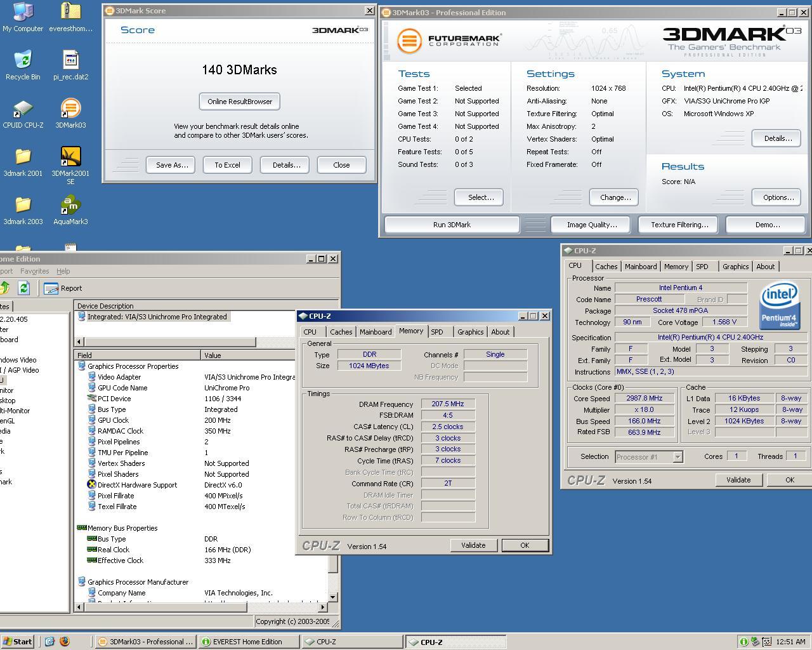Launch the 3DMark2001 SE desktop shortcut
This screenshot has width=812, height=650.
[70, 166]
